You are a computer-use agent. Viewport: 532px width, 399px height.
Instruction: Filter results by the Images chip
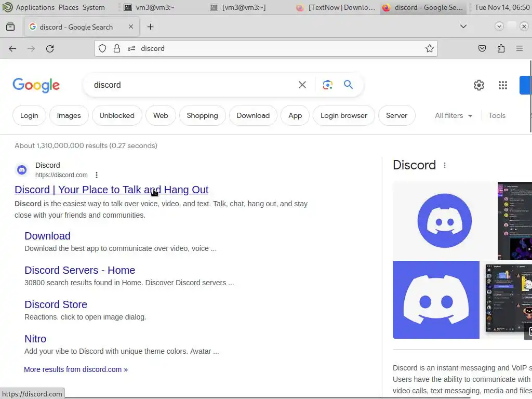[x=69, y=116]
